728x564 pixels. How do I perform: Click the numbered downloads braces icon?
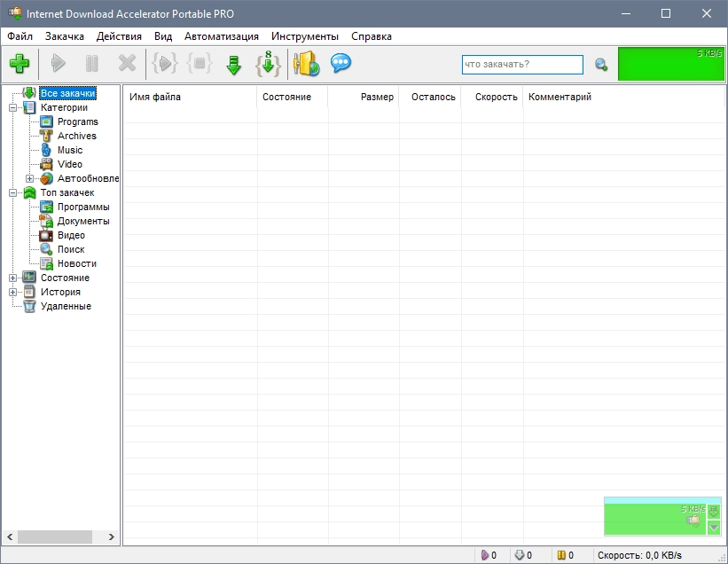[x=269, y=64]
